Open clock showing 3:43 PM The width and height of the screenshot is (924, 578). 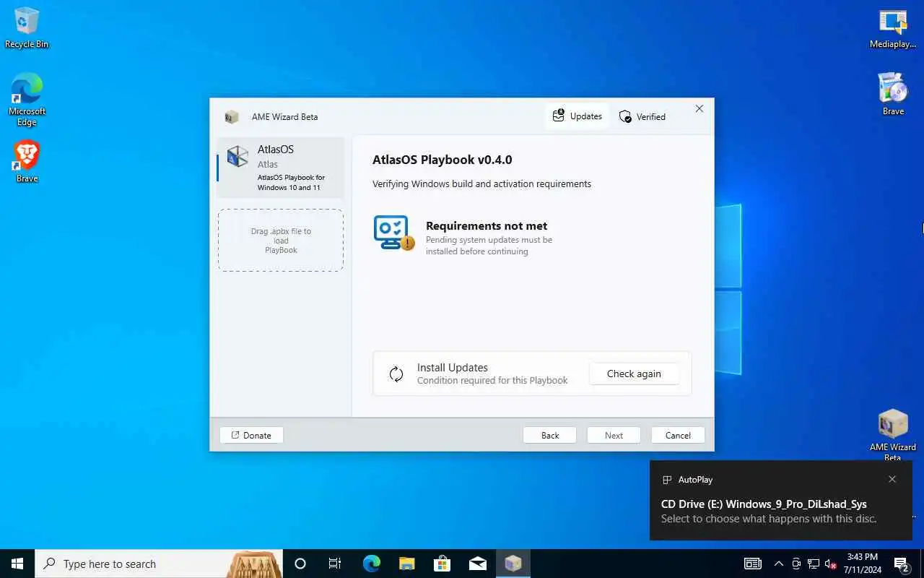[862, 564]
